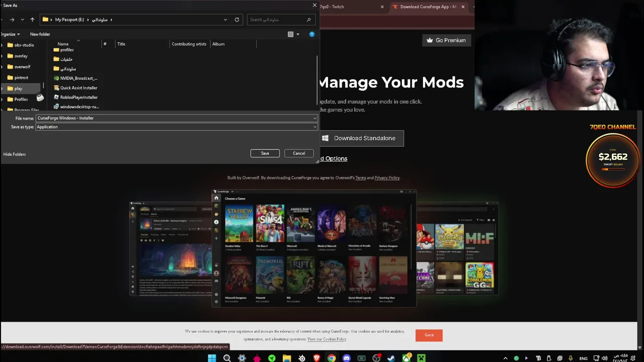Select pintrest folder in navigation tree

(18, 77)
